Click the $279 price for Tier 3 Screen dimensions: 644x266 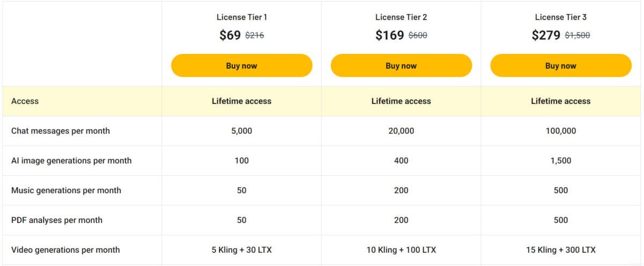point(546,35)
